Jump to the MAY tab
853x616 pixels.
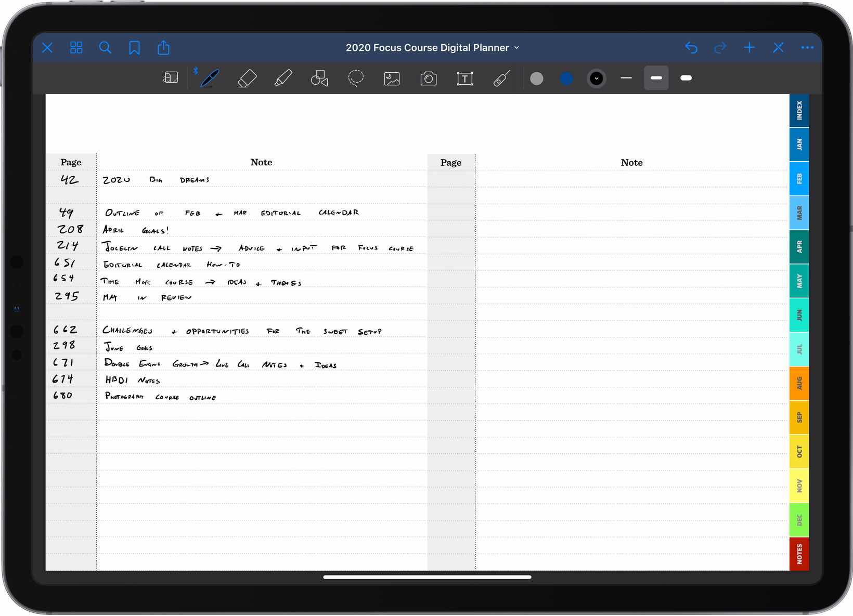coord(799,281)
